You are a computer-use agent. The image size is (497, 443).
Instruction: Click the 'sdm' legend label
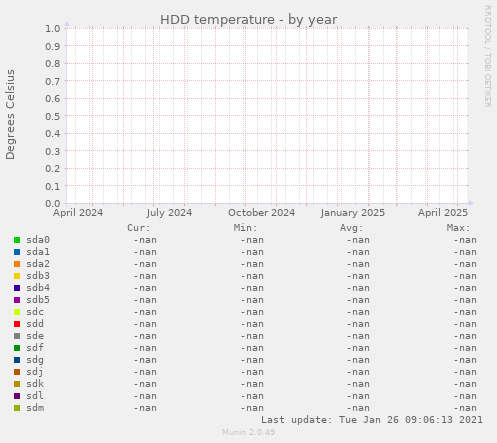point(35,408)
